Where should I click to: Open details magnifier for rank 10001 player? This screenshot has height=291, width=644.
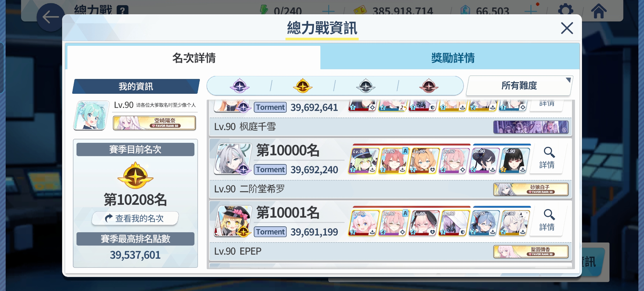[x=547, y=220]
